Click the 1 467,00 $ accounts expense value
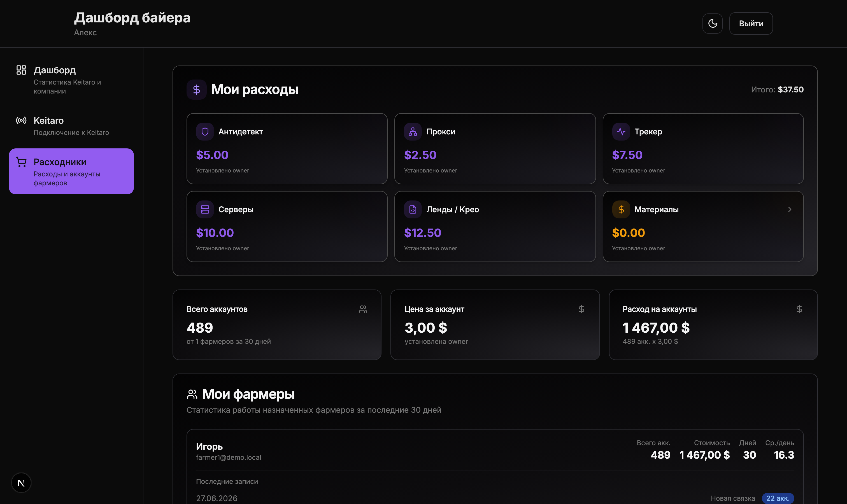The image size is (847, 504). click(x=656, y=328)
